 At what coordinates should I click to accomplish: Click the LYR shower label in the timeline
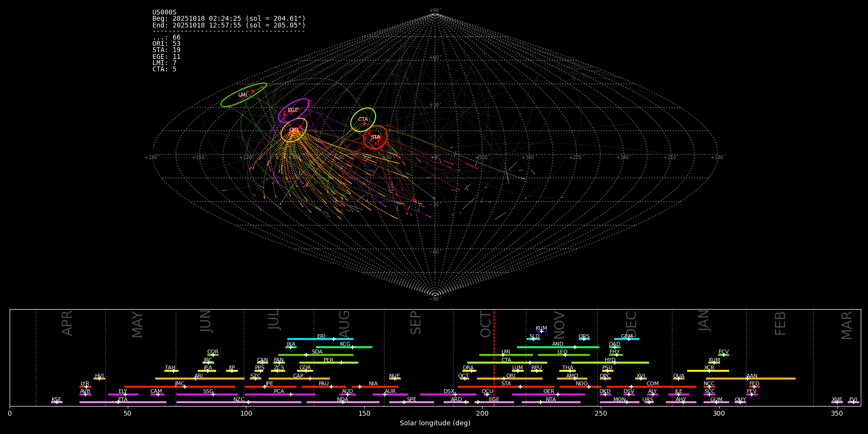tap(85, 384)
